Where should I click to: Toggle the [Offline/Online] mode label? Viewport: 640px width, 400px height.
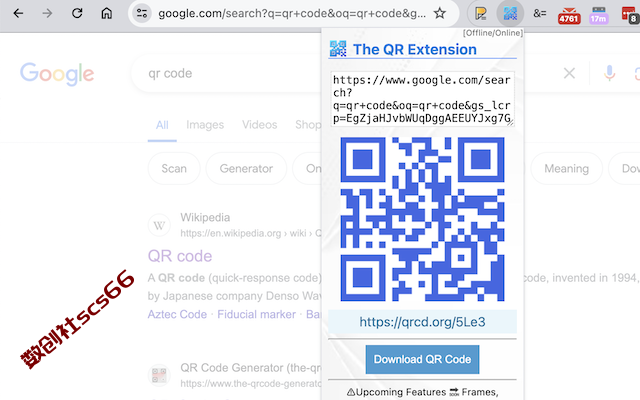493,33
